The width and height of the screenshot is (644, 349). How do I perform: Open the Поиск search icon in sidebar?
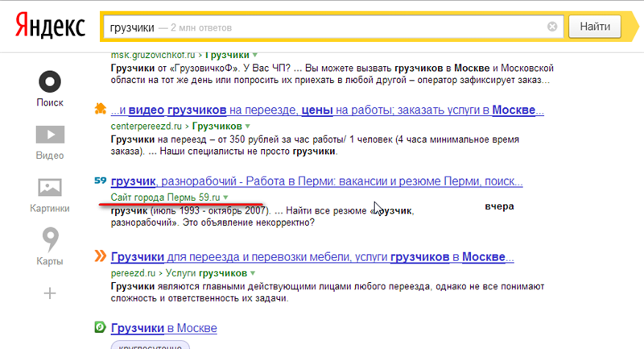tap(50, 82)
